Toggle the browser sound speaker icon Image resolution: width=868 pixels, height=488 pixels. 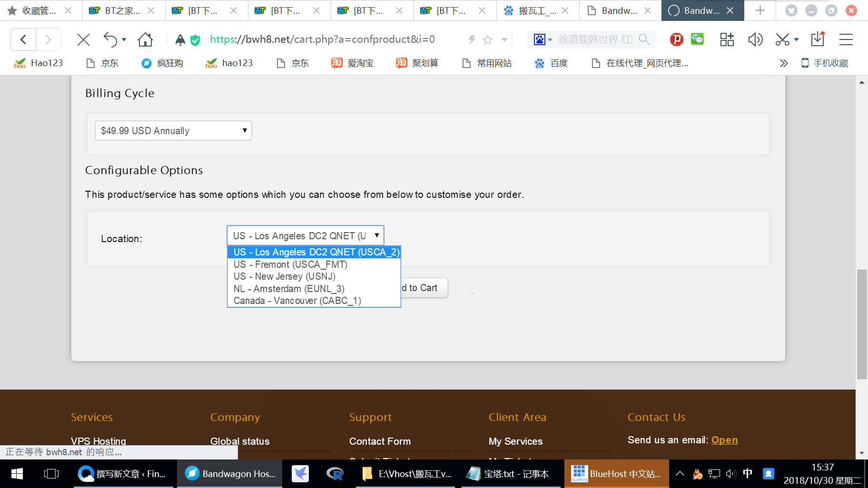coord(755,39)
